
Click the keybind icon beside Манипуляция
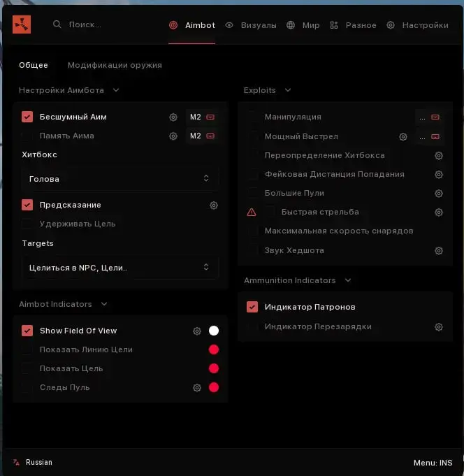point(435,117)
